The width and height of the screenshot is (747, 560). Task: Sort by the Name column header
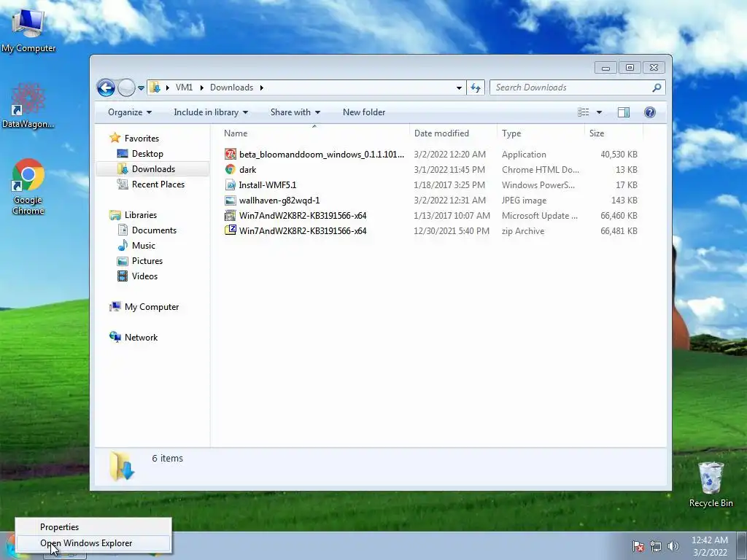click(314, 133)
